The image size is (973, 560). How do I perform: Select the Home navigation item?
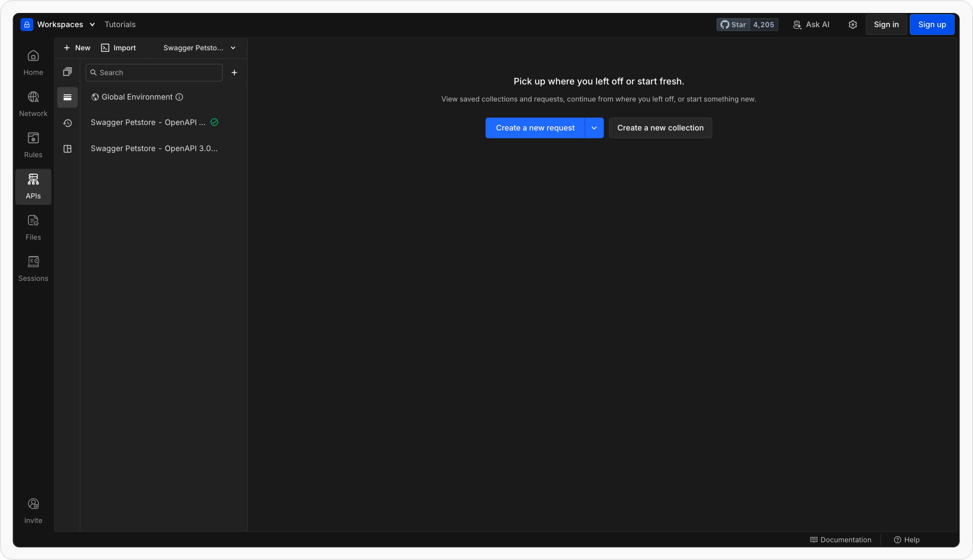(33, 63)
